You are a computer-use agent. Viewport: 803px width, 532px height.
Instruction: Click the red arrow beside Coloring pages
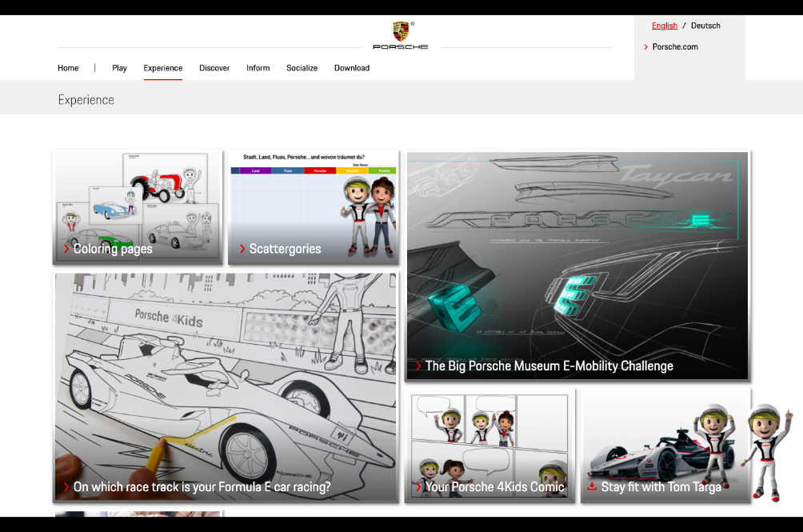[66, 249]
